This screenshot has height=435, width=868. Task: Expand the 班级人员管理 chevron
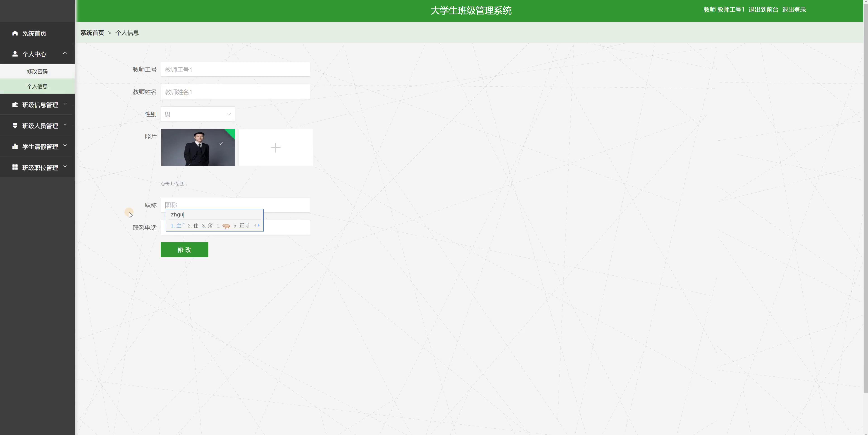[65, 125]
